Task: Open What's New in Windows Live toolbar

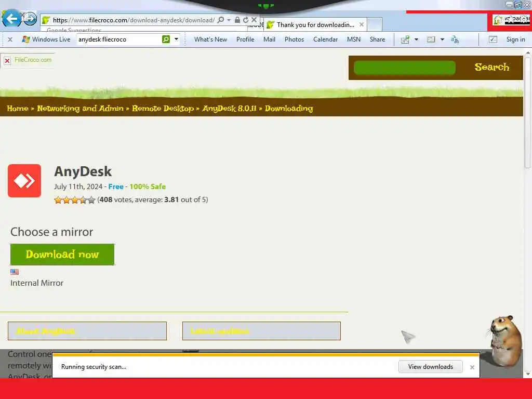Action: point(210,39)
